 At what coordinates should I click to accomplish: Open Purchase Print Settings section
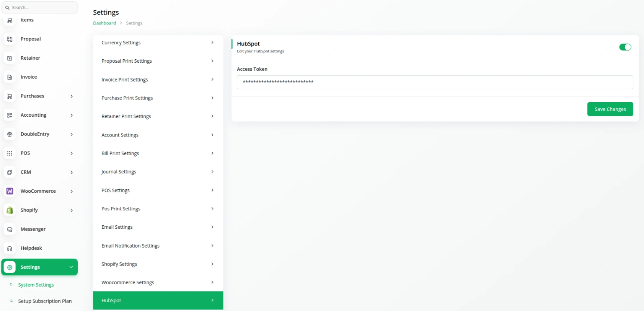(x=158, y=98)
